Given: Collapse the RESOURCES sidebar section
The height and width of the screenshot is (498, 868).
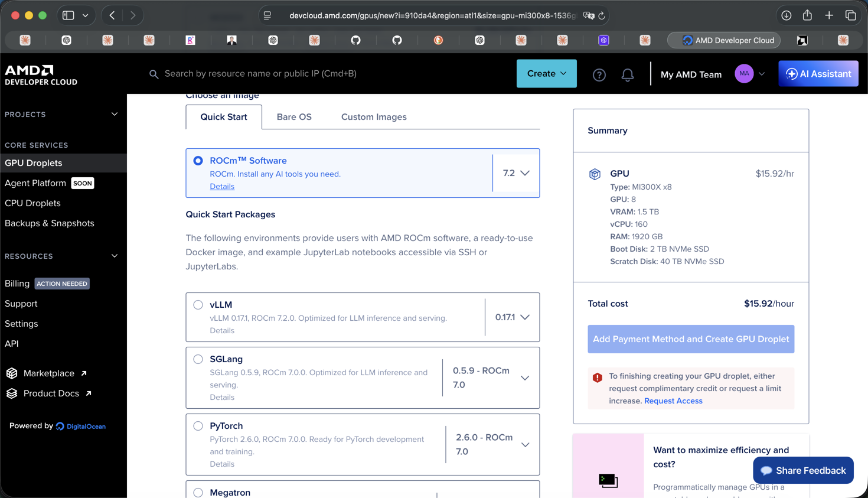Looking at the screenshot, I should point(115,256).
